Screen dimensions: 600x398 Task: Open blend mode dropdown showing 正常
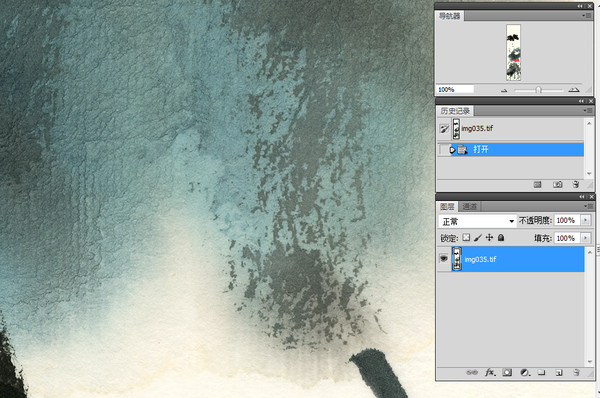coord(478,221)
